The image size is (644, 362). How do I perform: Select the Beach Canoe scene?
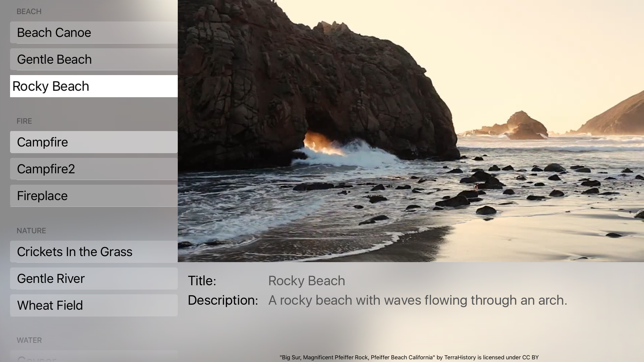click(94, 33)
